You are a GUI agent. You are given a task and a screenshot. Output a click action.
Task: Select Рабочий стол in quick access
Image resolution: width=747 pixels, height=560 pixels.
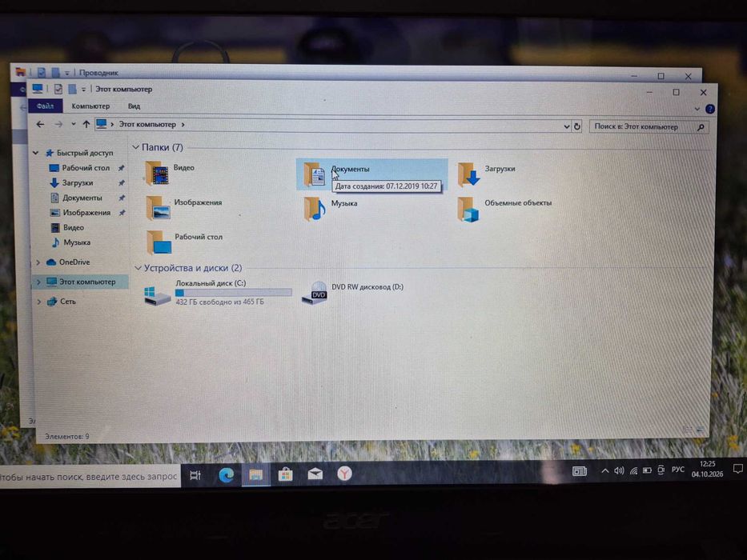(86, 168)
